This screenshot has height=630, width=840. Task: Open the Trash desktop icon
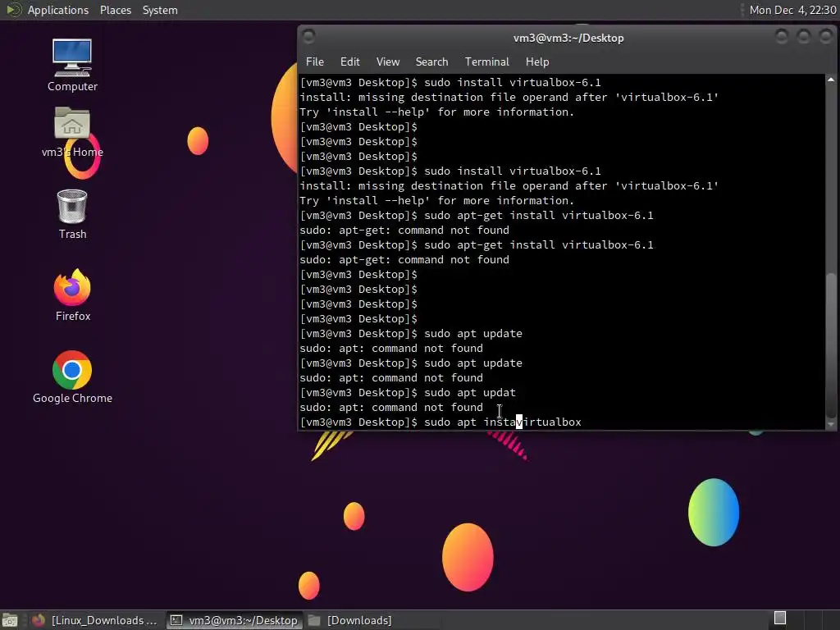[x=72, y=214]
